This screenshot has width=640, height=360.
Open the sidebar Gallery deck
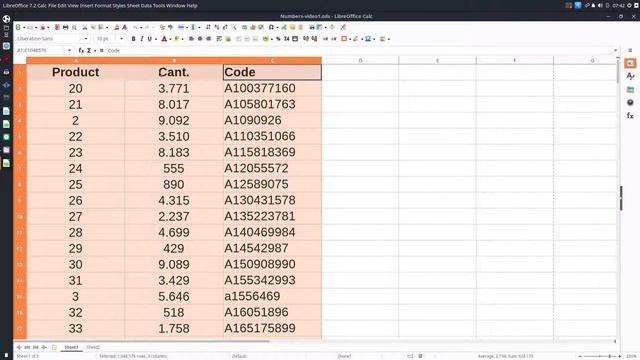630,89
